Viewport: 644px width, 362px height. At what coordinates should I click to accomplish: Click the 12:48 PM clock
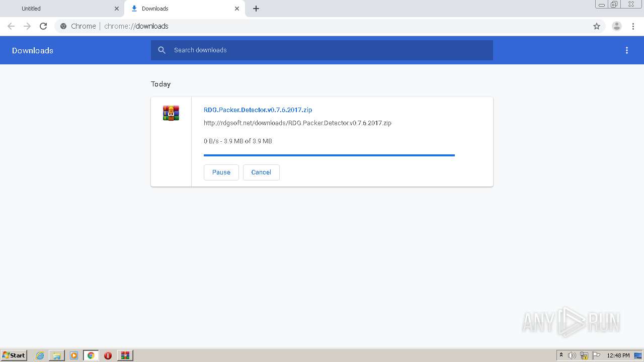[618, 355]
